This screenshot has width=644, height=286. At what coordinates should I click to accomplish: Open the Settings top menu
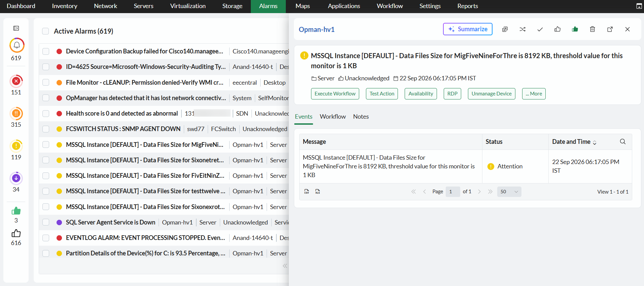pos(430,6)
